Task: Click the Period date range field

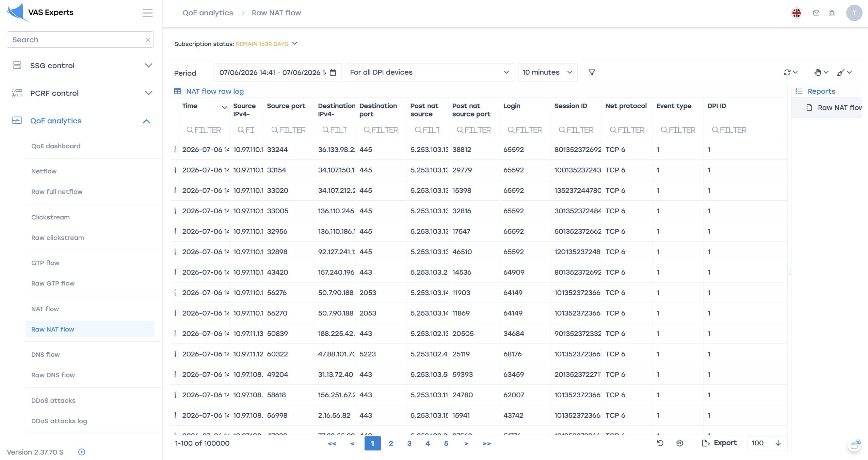Action: coord(277,72)
